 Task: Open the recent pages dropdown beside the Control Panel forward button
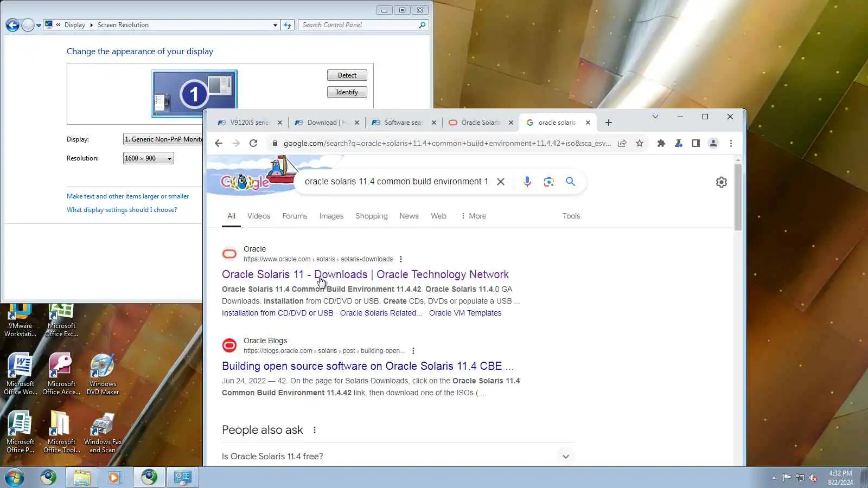point(39,25)
